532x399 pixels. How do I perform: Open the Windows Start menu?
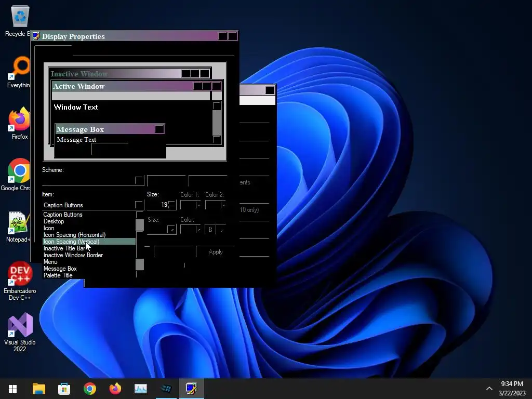(13, 389)
